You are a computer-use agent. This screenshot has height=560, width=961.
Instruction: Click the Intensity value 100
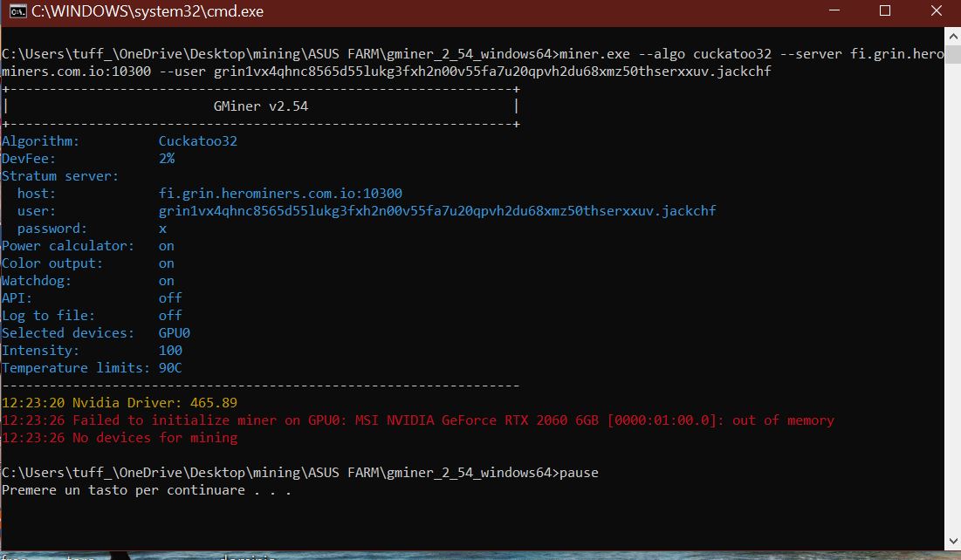point(170,351)
